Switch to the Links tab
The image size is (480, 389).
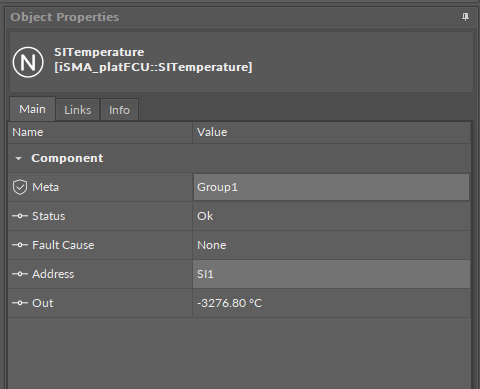(x=77, y=110)
